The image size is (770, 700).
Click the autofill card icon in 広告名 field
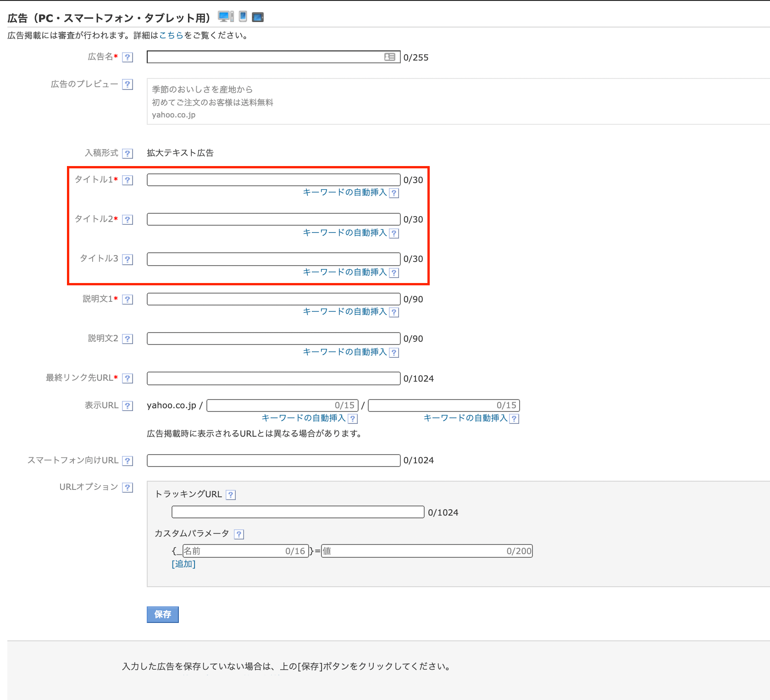coord(390,57)
